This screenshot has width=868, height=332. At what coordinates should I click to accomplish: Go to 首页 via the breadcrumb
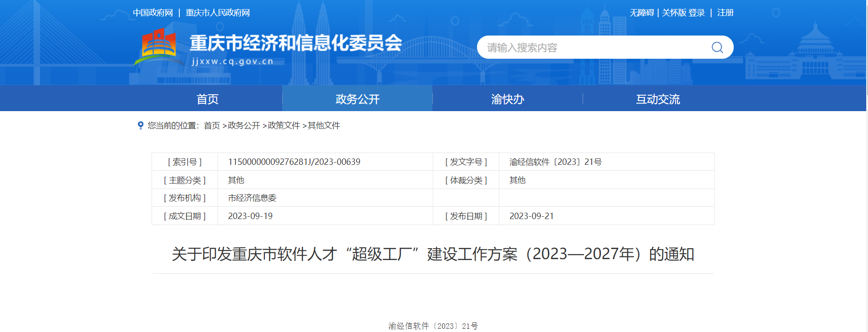212,126
